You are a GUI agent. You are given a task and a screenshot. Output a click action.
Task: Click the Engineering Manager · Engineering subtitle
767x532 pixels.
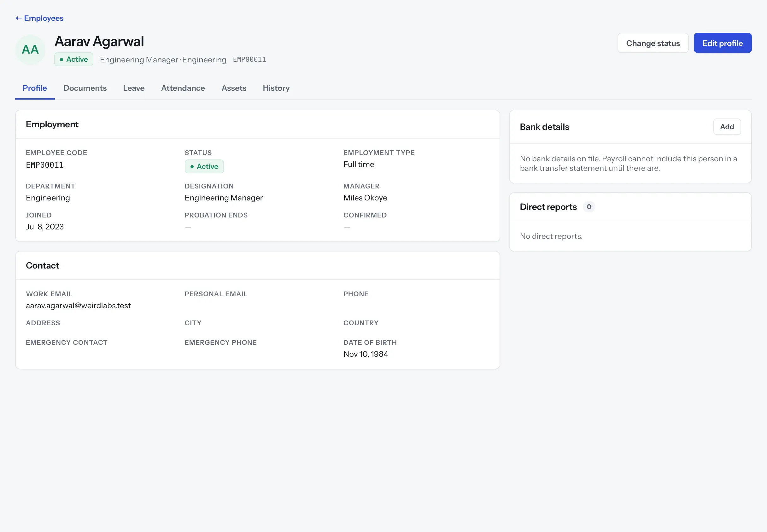163,60
